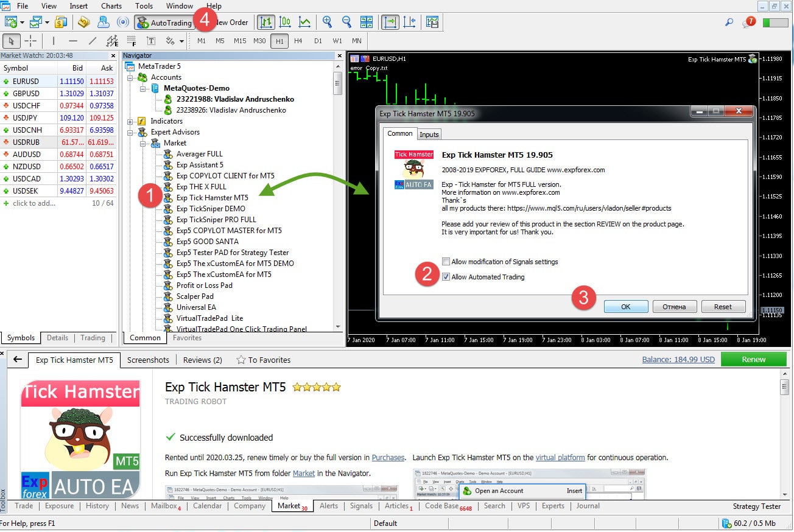Select the crosshair cursor tool
This screenshot has height=532, width=794.
(x=30, y=41)
